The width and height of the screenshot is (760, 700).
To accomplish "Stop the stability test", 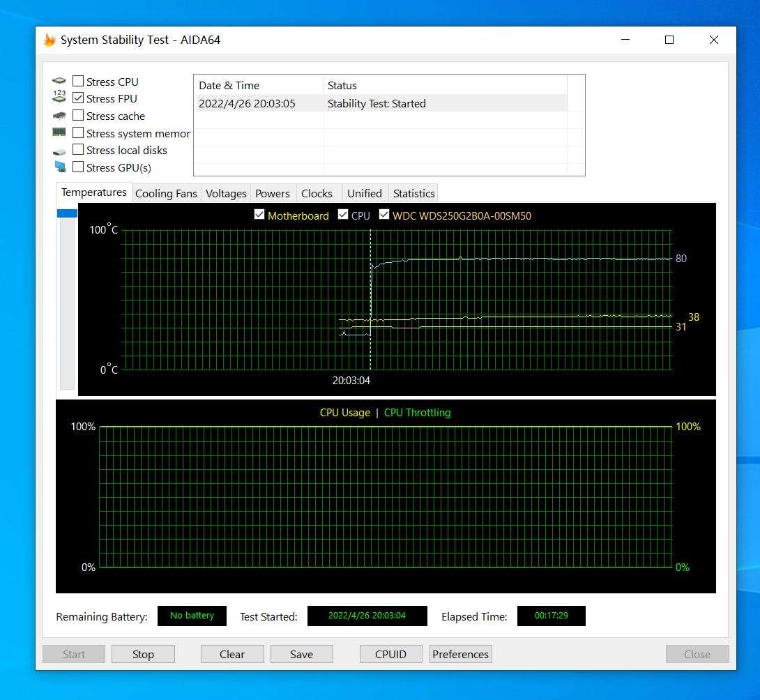I will [x=143, y=654].
